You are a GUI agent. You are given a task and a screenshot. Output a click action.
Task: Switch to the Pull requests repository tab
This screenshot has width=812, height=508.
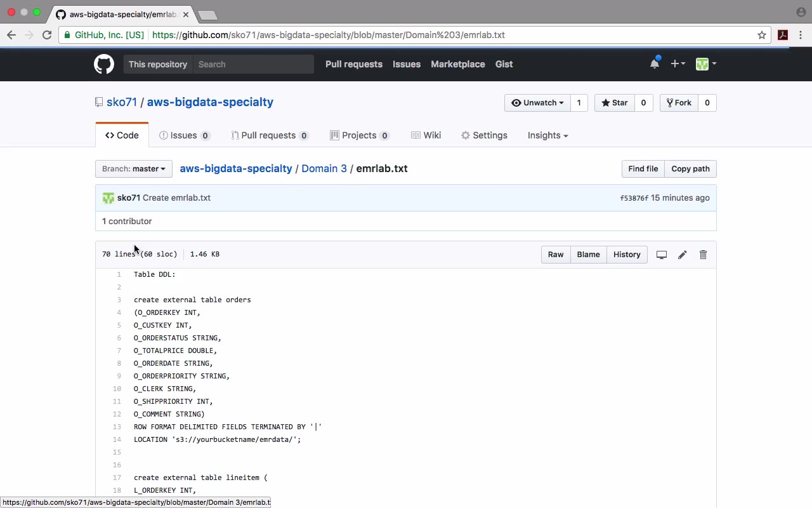[270, 135]
